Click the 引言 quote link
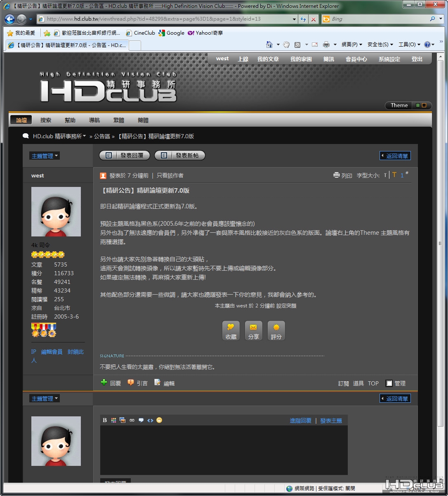This screenshot has height=496, width=448. click(x=137, y=383)
